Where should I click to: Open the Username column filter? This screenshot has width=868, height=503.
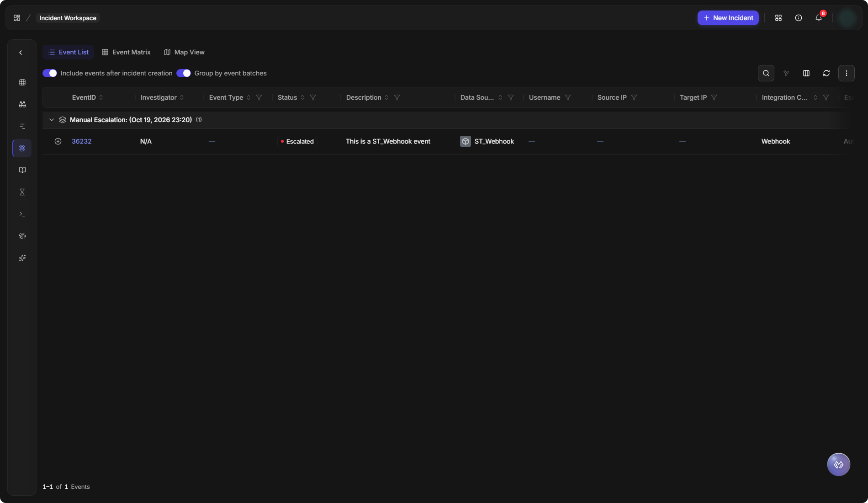pyautogui.click(x=568, y=97)
